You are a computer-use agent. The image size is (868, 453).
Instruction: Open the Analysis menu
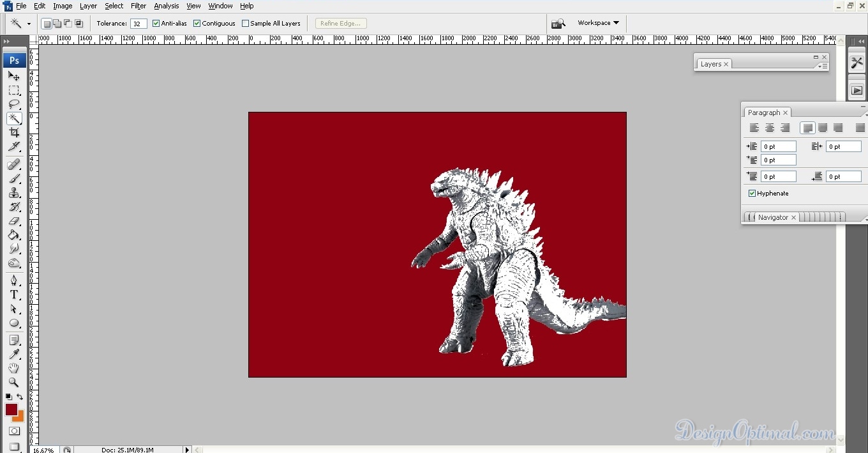coord(167,6)
